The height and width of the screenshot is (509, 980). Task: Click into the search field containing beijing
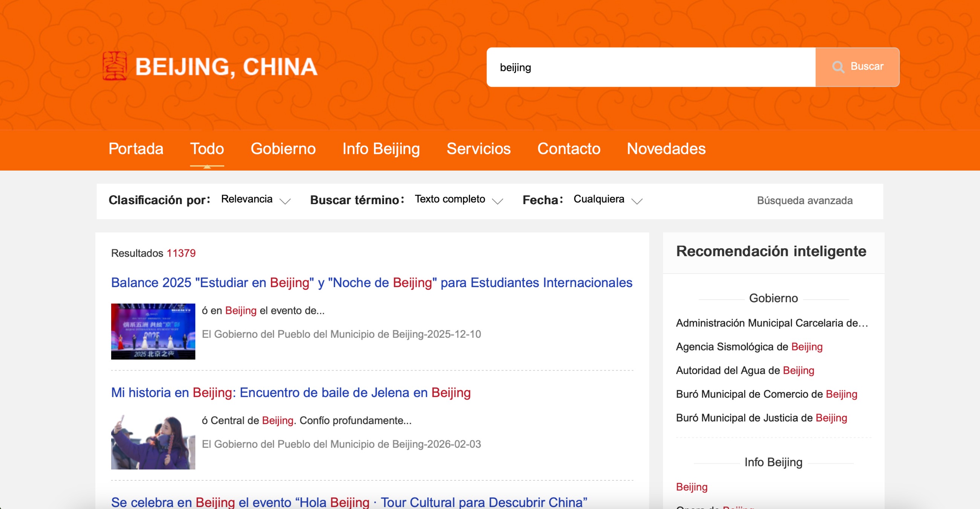(x=651, y=68)
